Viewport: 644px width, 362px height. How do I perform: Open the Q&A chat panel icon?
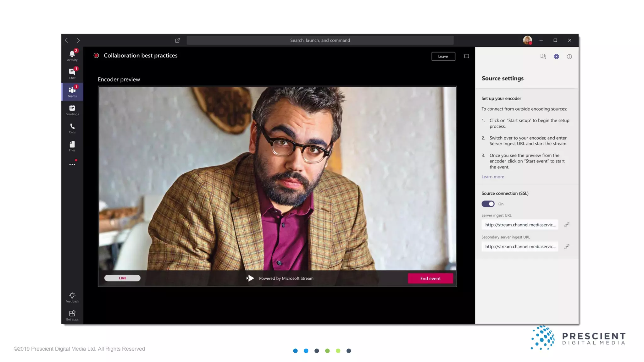tap(543, 57)
